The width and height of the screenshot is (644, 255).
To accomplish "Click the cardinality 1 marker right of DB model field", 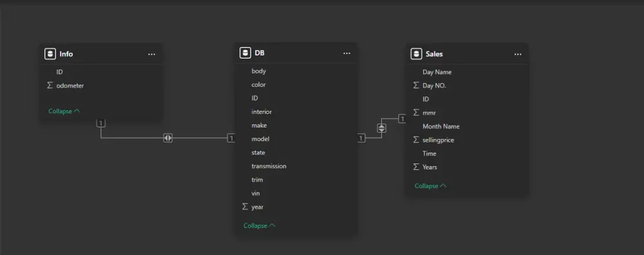I will coord(361,138).
